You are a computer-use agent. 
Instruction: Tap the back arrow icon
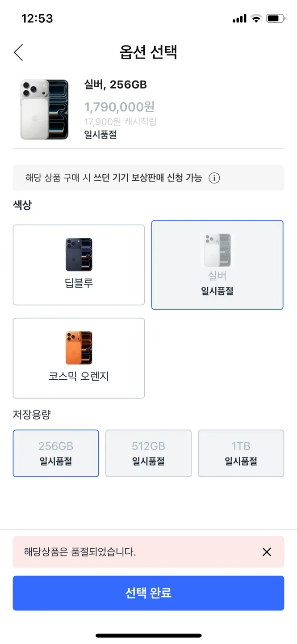coord(18,53)
